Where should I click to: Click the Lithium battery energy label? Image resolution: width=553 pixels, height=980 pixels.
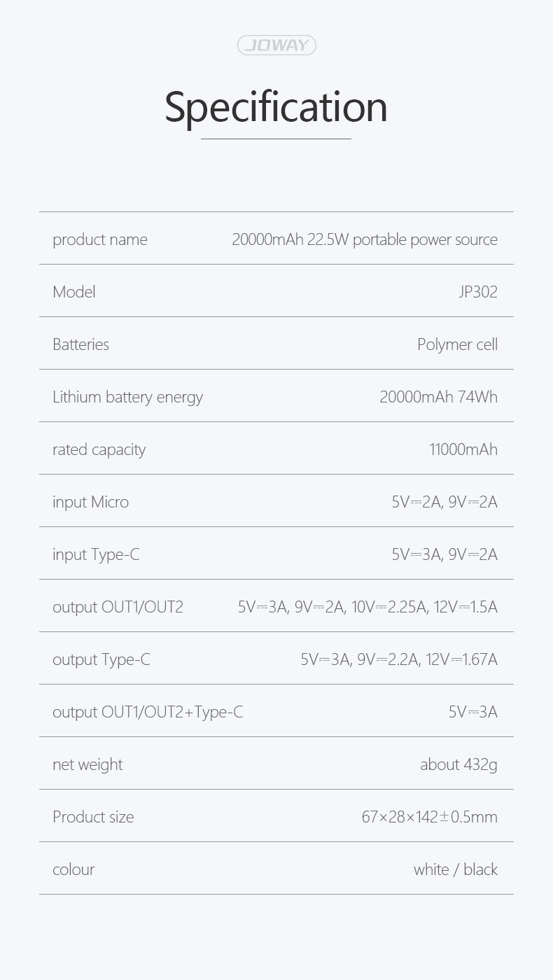(x=127, y=397)
